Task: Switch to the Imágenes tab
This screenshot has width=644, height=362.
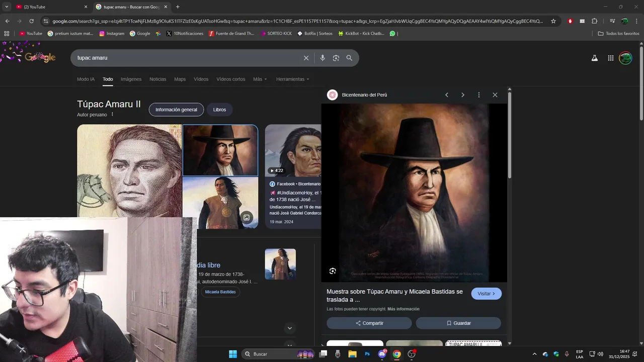Action: 131,79
